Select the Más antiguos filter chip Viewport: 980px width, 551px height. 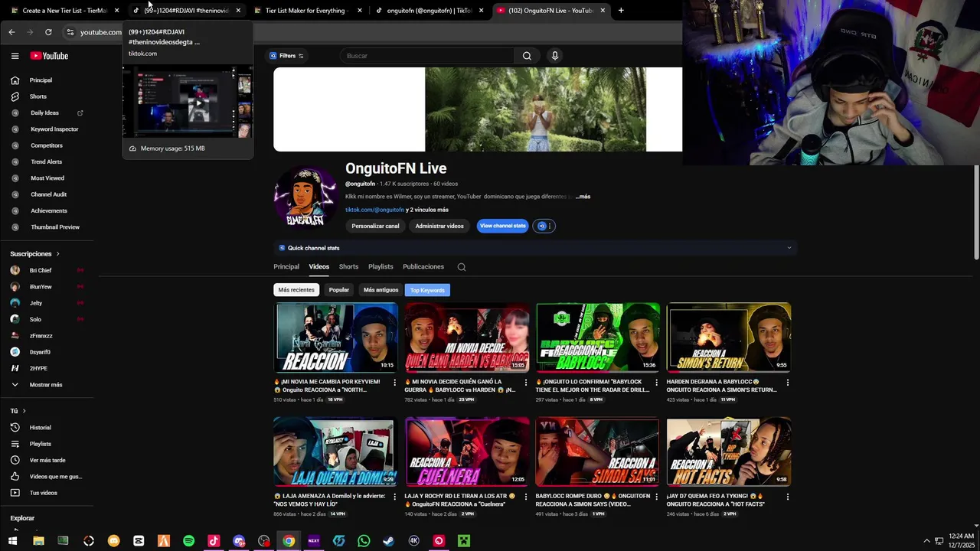pyautogui.click(x=381, y=290)
